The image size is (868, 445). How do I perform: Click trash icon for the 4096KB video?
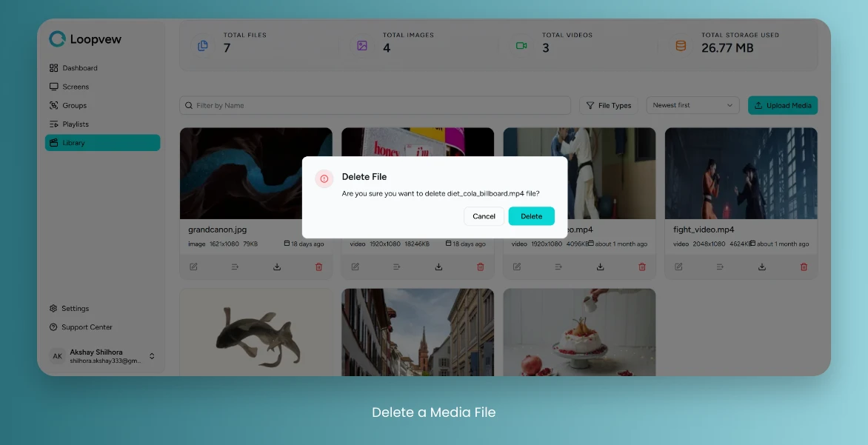click(642, 267)
